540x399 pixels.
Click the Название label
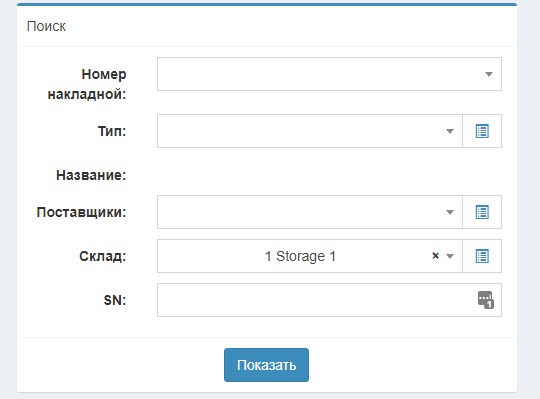[91, 175]
